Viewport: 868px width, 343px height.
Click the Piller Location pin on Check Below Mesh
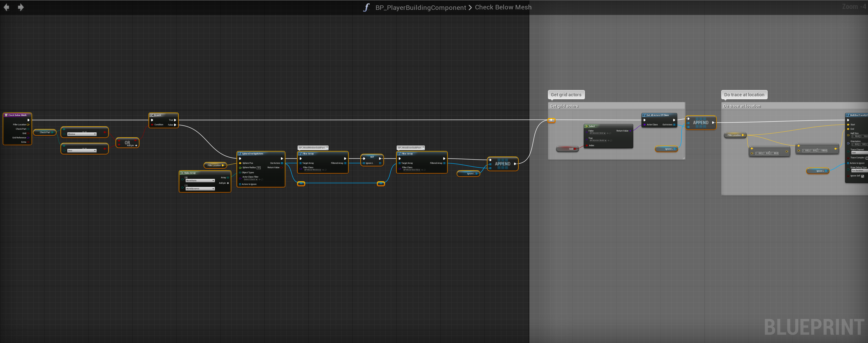point(28,125)
